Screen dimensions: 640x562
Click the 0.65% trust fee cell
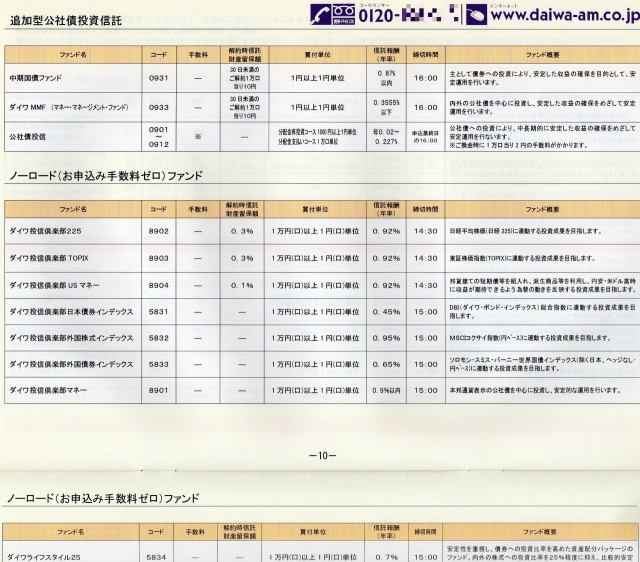[386, 364]
